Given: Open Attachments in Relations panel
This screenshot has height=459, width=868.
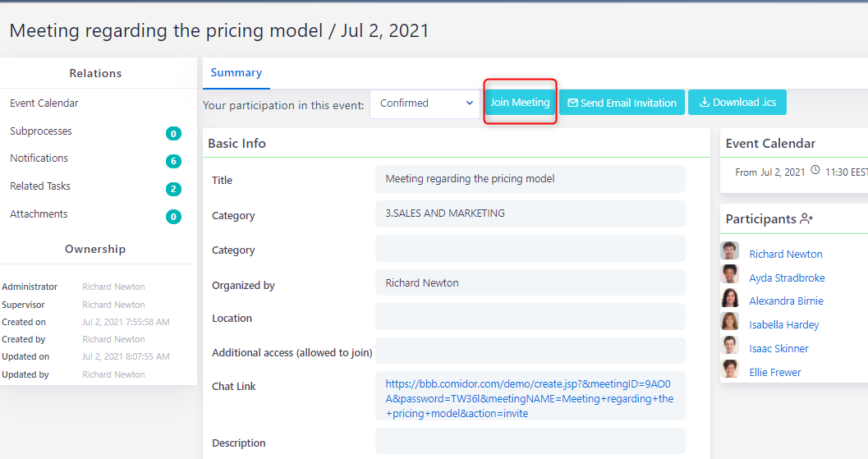Looking at the screenshot, I should [39, 214].
